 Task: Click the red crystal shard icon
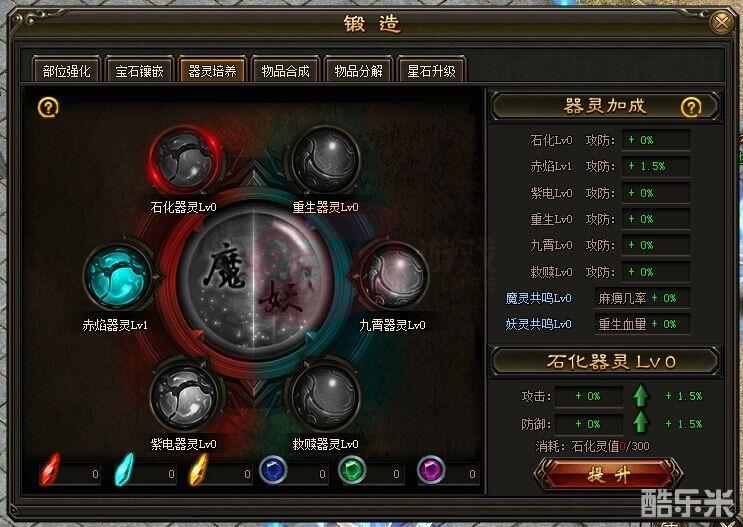coord(50,469)
